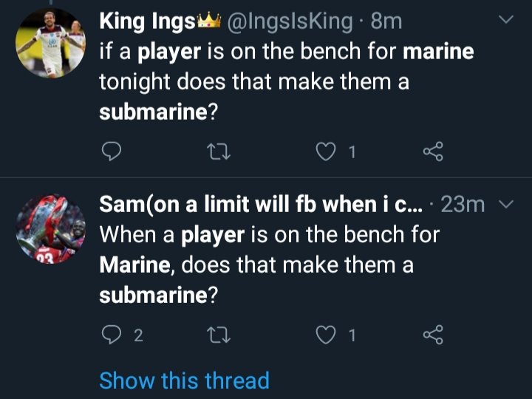The height and width of the screenshot is (399, 532).
Task: Open King Ings' tweet text
Action: coord(281,81)
